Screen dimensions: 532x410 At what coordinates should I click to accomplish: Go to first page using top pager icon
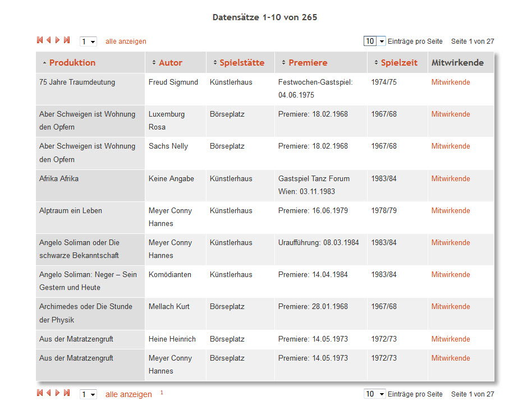pyautogui.click(x=40, y=40)
